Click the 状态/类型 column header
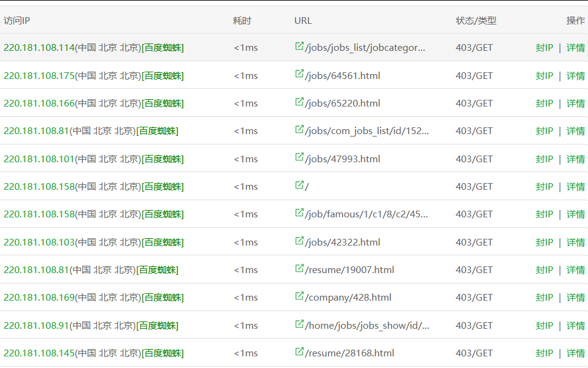 coord(476,20)
